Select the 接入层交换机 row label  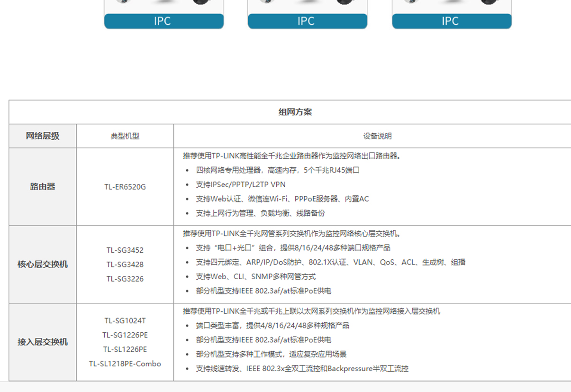tap(43, 342)
